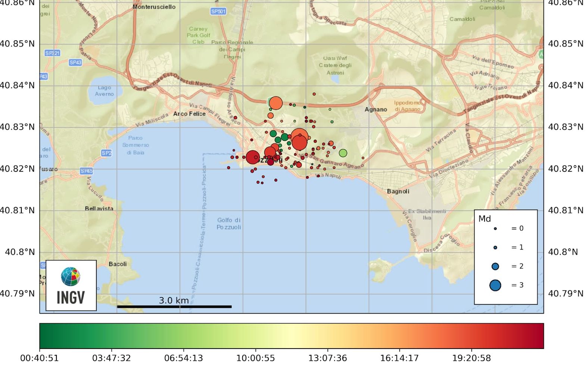588x368 pixels.
Task: Select the Md = 3 legend circle
Action: pos(495,285)
